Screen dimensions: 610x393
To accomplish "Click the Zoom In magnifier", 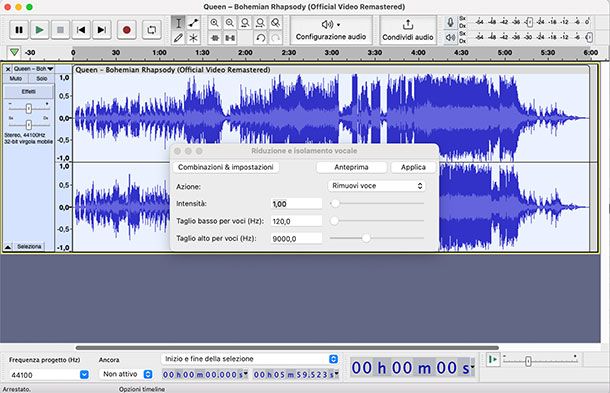I will click(x=214, y=23).
